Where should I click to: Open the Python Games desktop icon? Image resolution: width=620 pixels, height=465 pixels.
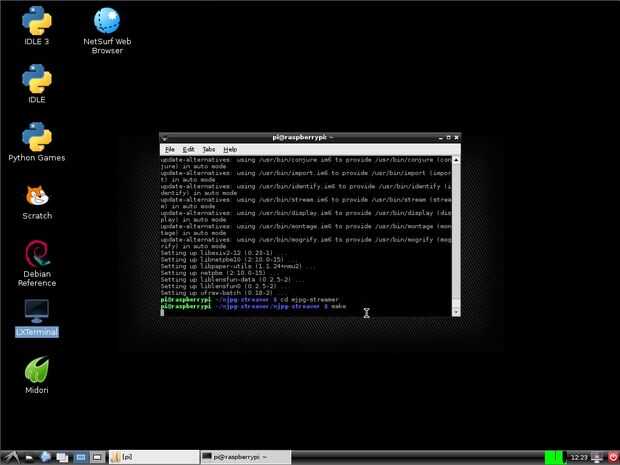pos(36,142)
